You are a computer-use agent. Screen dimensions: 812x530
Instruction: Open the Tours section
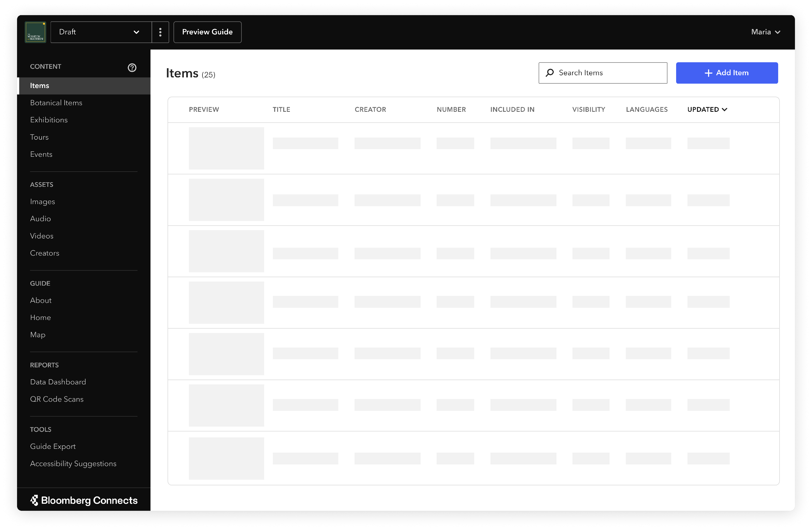tap(39, 137)
